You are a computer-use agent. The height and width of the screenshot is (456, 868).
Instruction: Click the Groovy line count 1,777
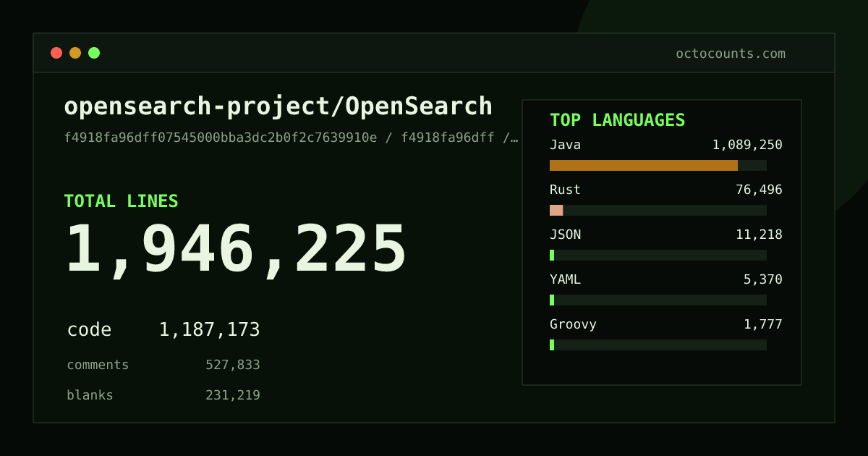point(763,324)
